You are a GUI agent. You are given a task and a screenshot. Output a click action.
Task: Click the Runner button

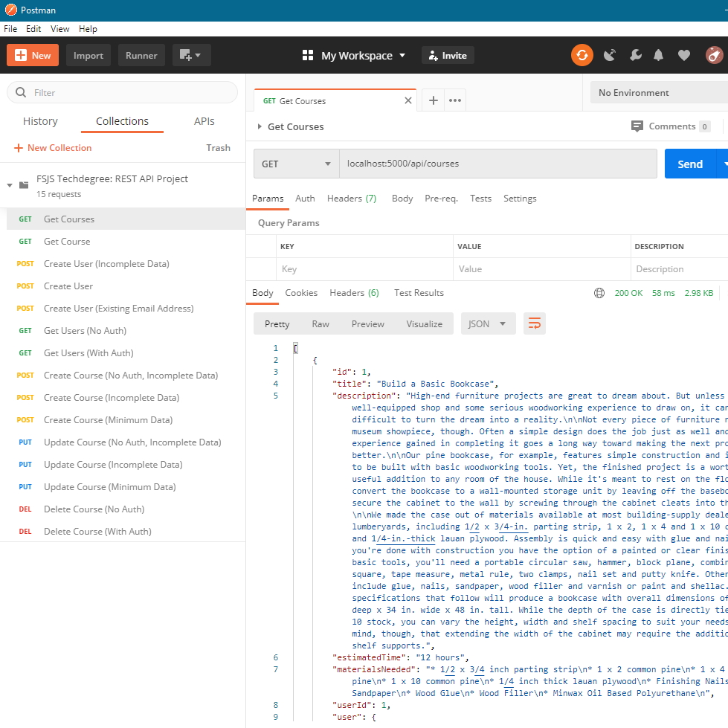click(141, 55)
